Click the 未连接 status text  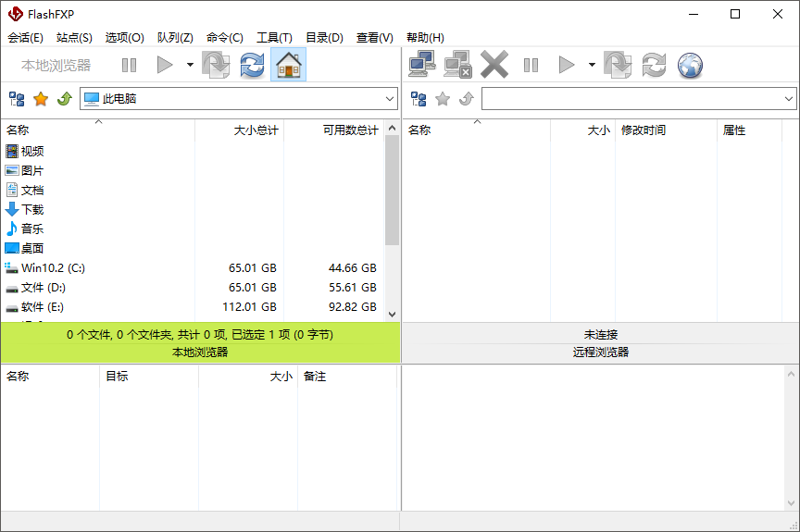click(x=601, y=335)
